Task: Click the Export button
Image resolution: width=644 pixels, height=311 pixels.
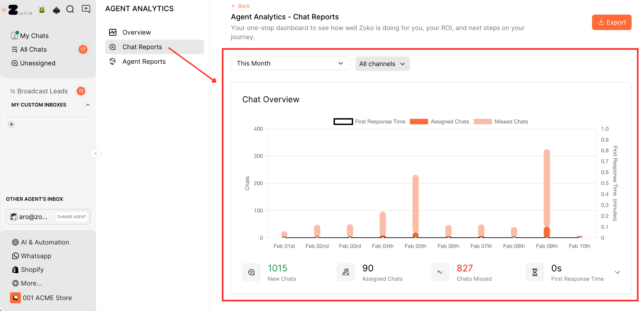Action: coord(612,22)
